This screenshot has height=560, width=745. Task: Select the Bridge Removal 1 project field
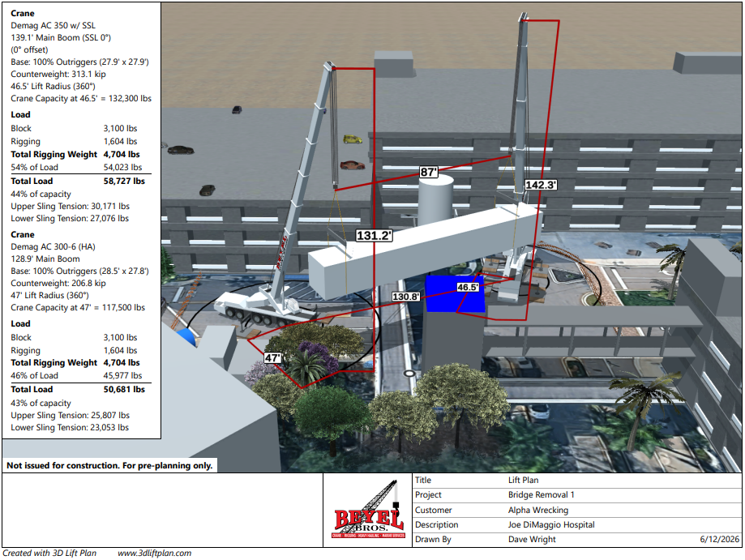click(542, 494)
